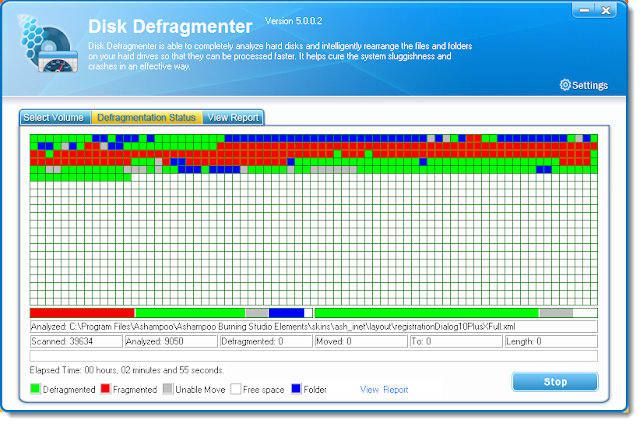Minimize the Disk Defragmenter window
The height and width of the screenshot is (424, 640).
click(584, 10)
